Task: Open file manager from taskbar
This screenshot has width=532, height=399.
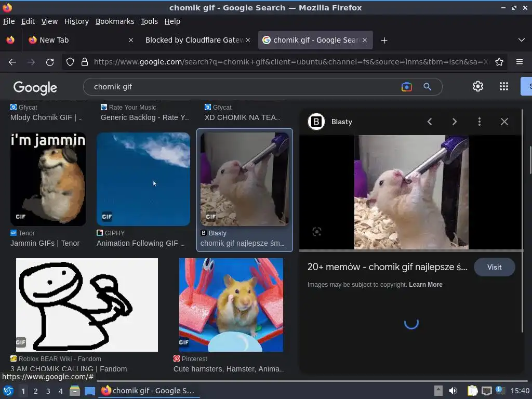Action: tap(75, 391)
